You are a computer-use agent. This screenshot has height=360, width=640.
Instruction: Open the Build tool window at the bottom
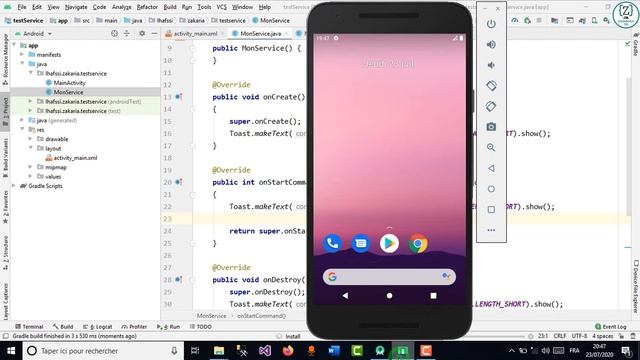63,327
